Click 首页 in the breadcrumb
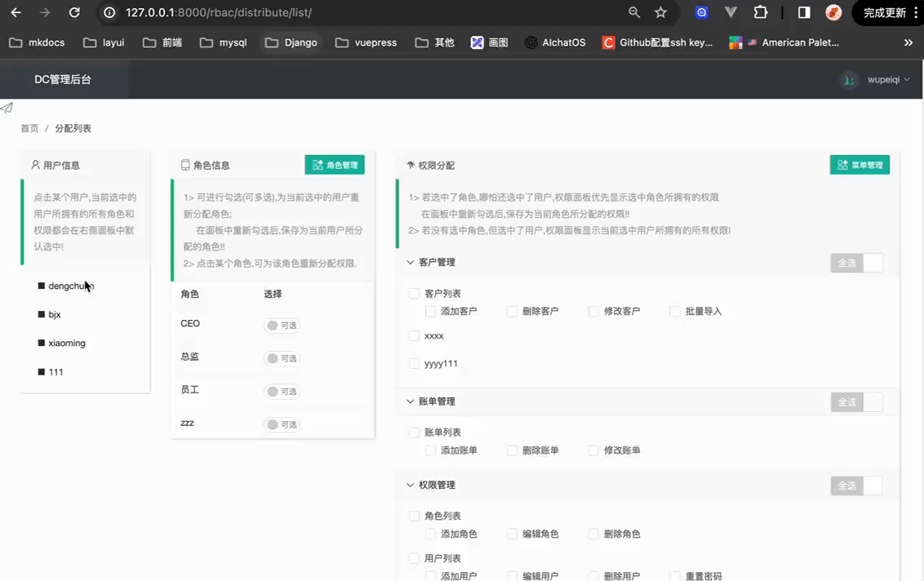 point(29,129)
